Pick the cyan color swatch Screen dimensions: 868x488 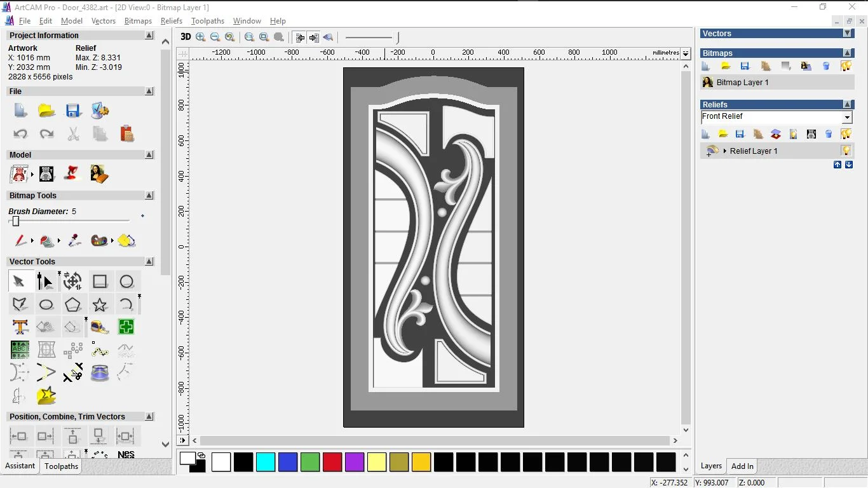pos(266,462)
